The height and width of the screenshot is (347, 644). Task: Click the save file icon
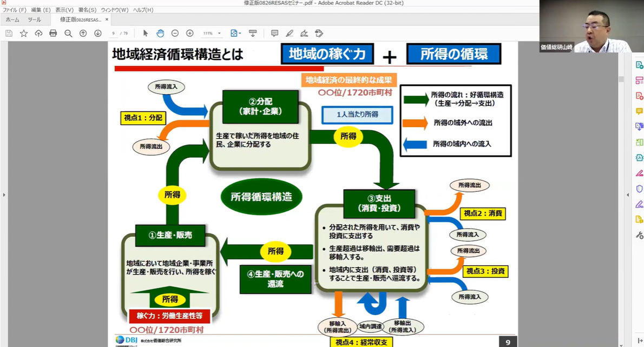click(x=9, y=33)
